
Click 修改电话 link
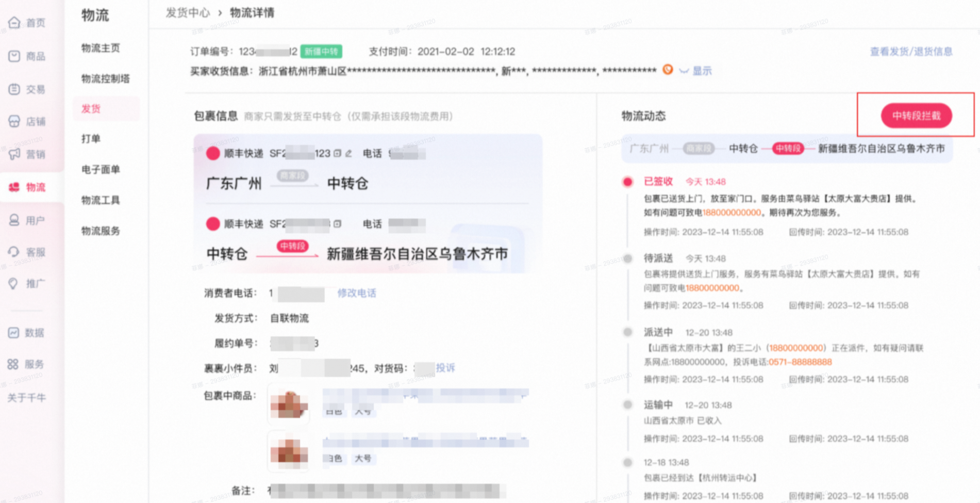(357, 293)
